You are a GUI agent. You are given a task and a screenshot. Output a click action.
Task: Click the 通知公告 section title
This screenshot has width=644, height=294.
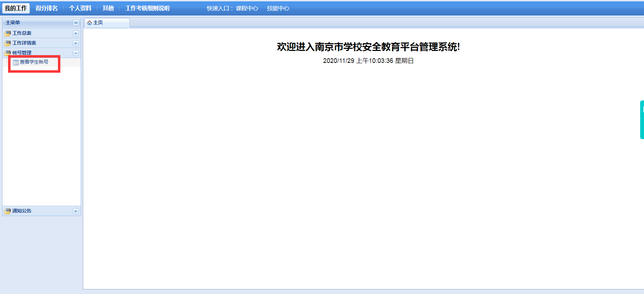22,211
